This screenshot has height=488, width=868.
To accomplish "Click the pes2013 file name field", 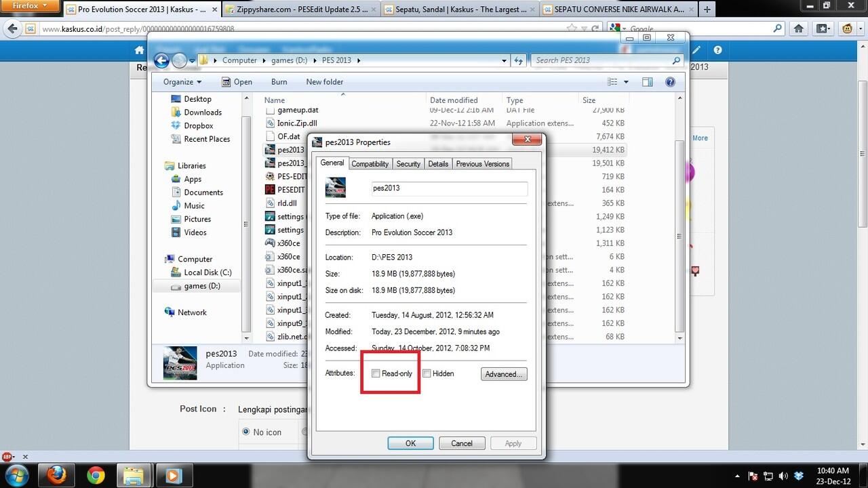I will coord(449,188).
